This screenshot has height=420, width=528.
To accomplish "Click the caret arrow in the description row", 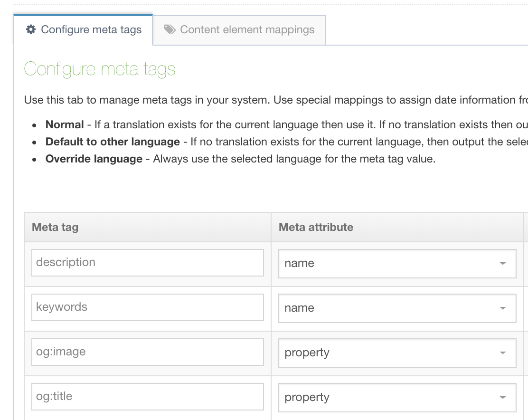I will pyautogui.click(x=503, y=264).
